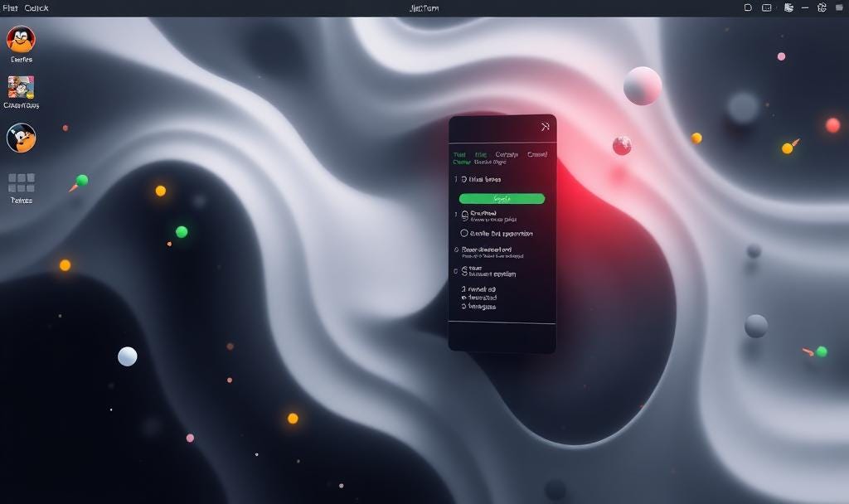Viewport: 849px width, 504px height.
Task: Launch the orange mascot app from the desktop
Action: click(21, 137)
